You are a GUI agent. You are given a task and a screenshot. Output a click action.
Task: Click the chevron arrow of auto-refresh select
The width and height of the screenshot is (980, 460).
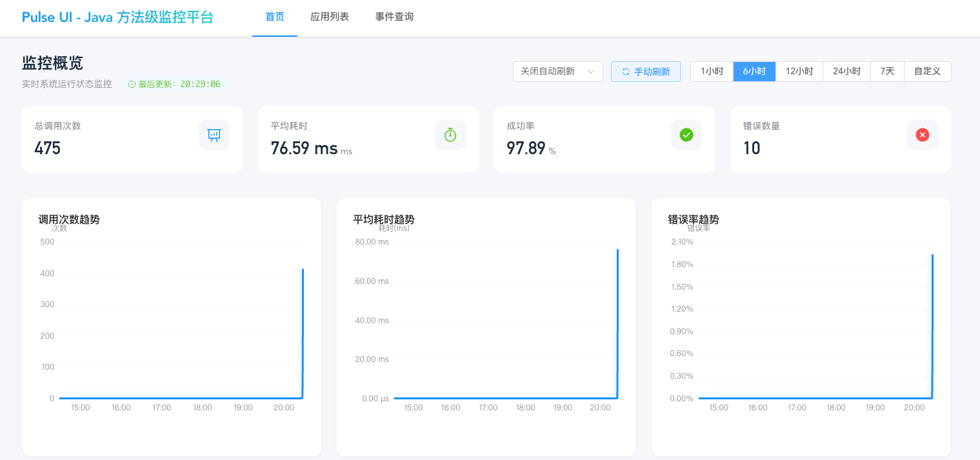click(591, 72)
